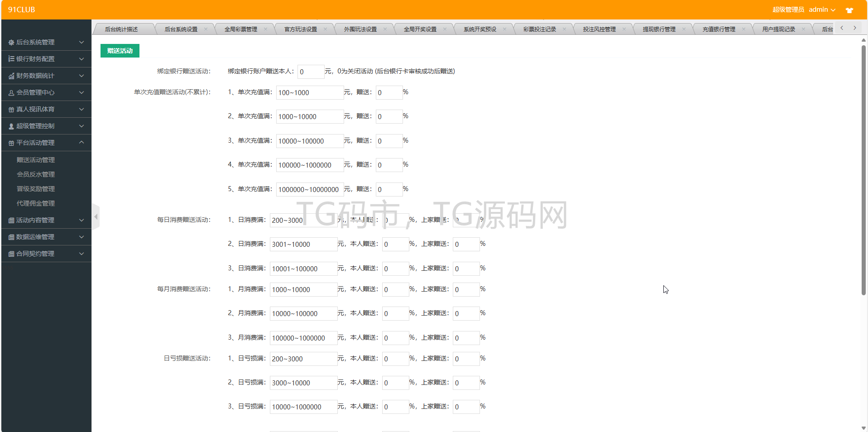Switch to the 投注风控管理 tab
The image size is (868, 432).
(599, 29)
